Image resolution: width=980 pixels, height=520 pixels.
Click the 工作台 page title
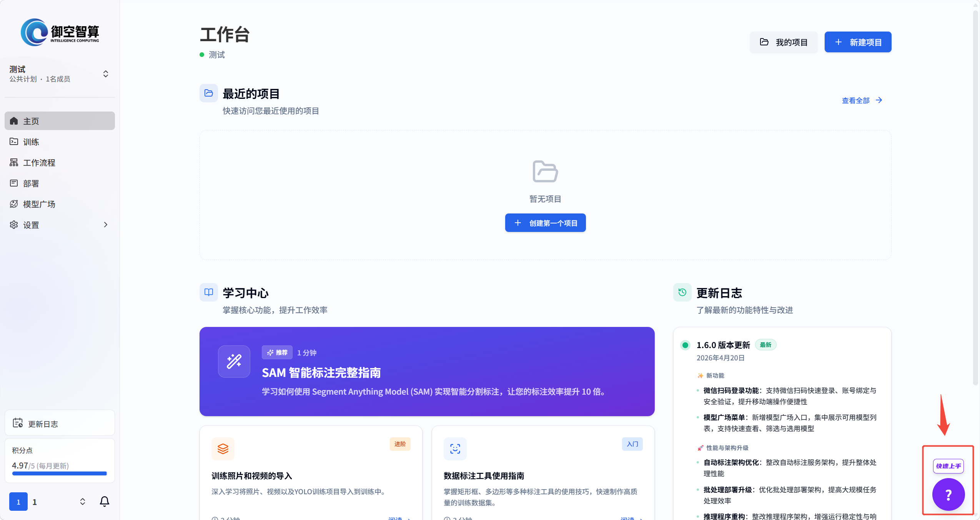tap(225, 34)
